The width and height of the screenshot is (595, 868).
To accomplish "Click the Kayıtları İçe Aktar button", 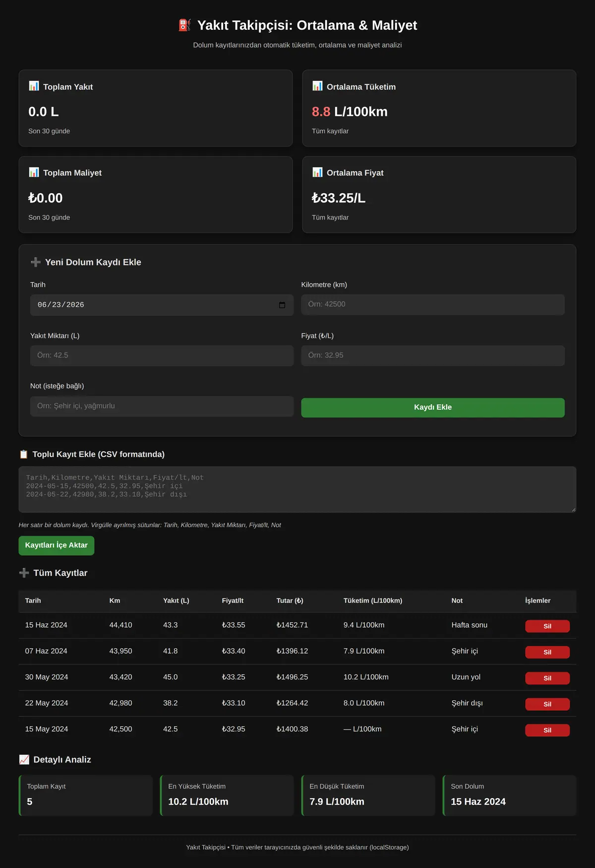I will tap(57, 545).
